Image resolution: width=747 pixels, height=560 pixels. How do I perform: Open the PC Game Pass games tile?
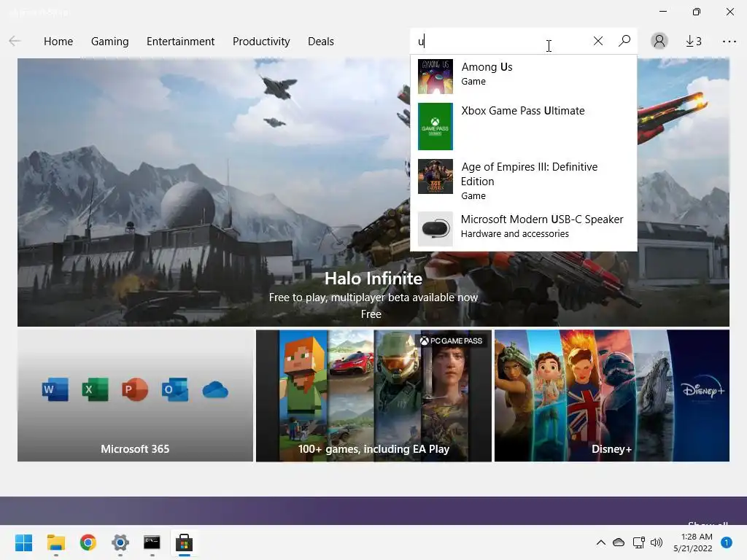pyautogui.click(x=373, y=396)
